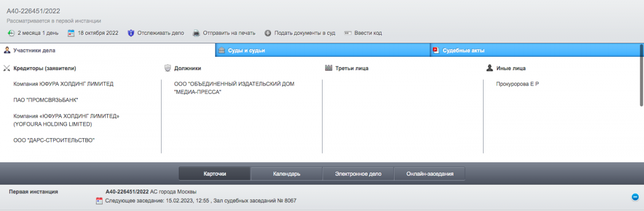Click the Следующее заседание 15.02.2023 text
This screenshot has height=211, width=644.
coord(200,201)
